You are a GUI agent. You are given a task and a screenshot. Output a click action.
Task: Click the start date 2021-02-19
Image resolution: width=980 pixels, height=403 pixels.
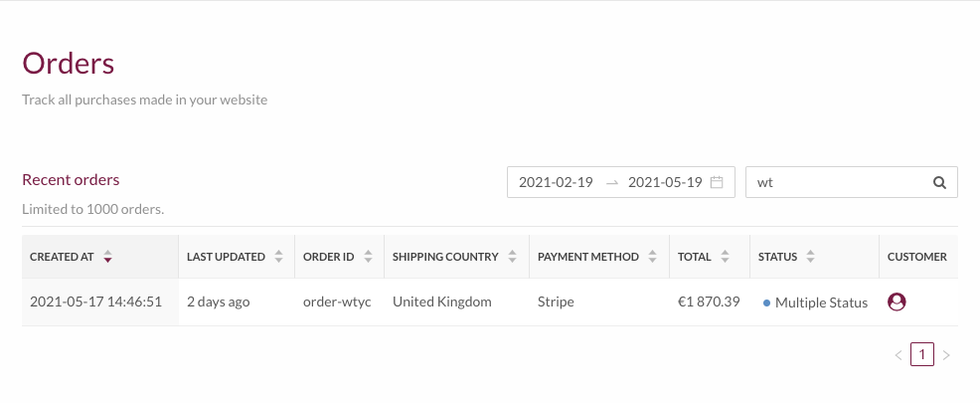pyautogui.click(x=556, y=183)
